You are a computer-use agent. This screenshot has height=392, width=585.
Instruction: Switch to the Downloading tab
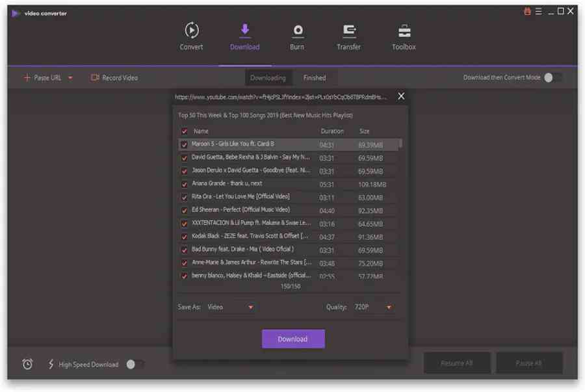(x=268, y=78)
